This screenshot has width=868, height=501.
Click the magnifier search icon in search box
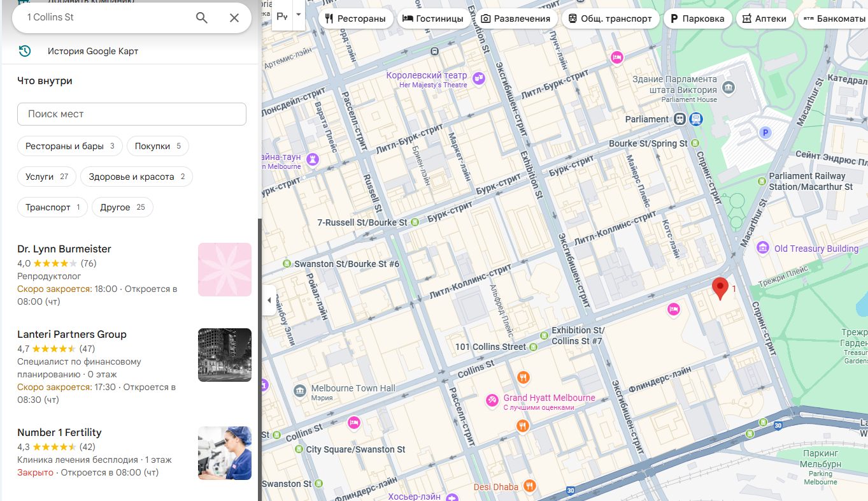(x=202, y=18)
